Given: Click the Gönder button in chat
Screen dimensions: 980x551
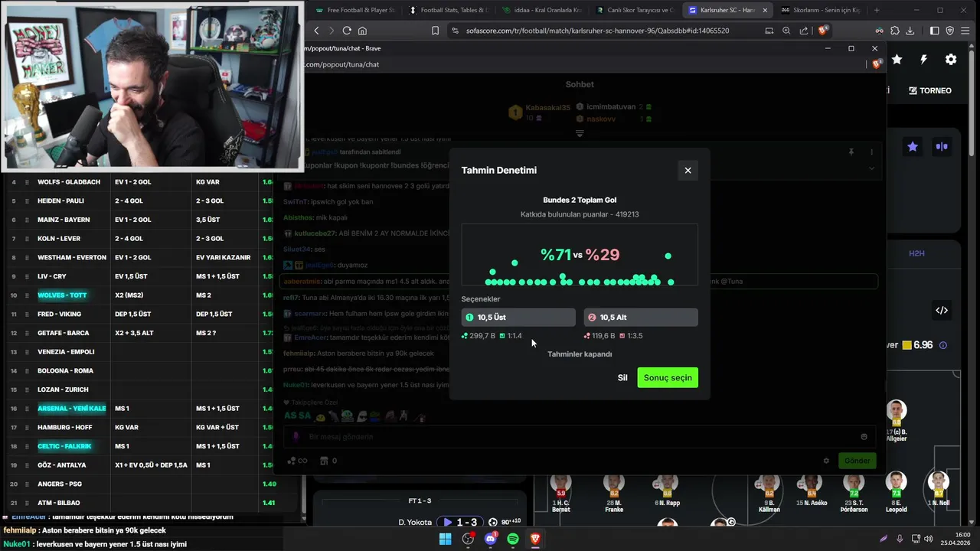Looking at the screenshot, I should [x=857, y=461].
